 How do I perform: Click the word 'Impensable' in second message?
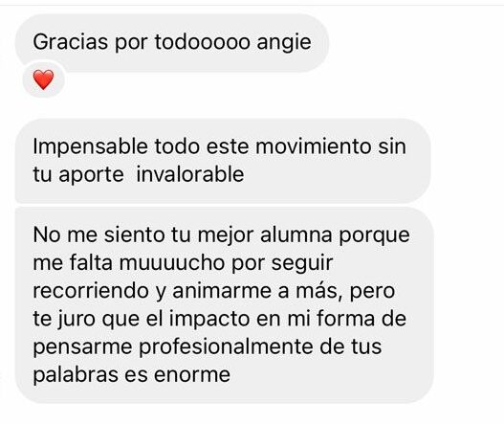click(90, 147)
